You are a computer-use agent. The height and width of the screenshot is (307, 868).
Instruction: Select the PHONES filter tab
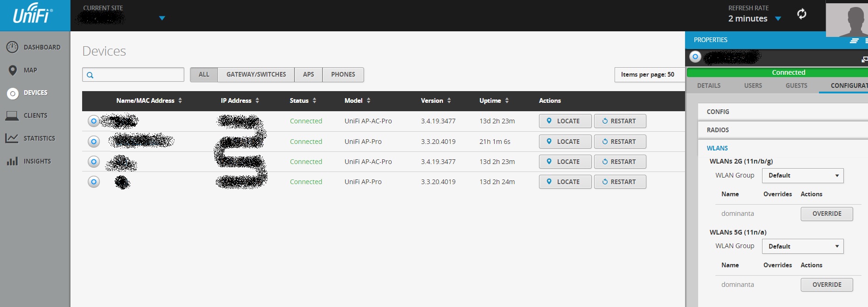click(x=343, y=75)
